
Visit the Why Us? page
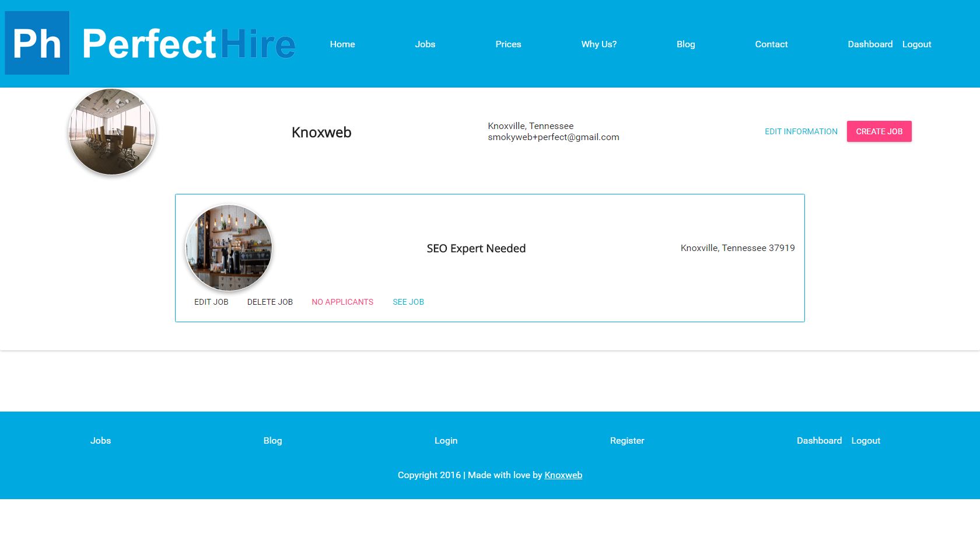599,44
